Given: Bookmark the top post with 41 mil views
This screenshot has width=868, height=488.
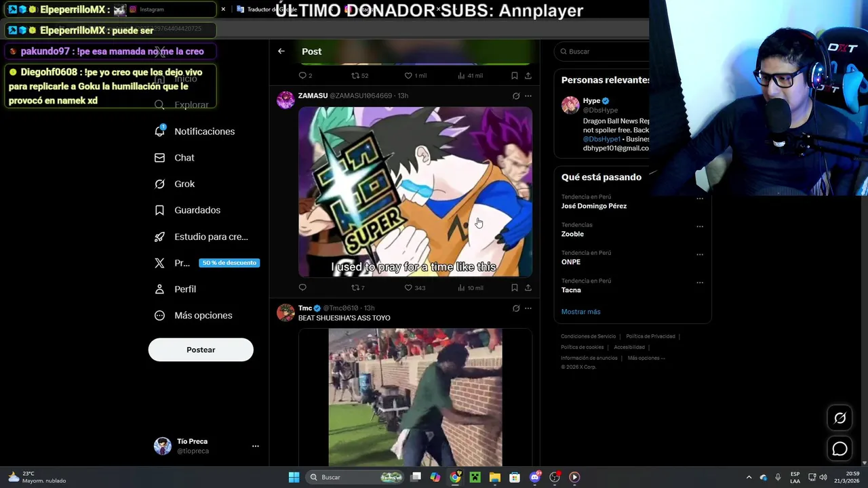Looking at the screenshot, I should click(x=515, y=75).
